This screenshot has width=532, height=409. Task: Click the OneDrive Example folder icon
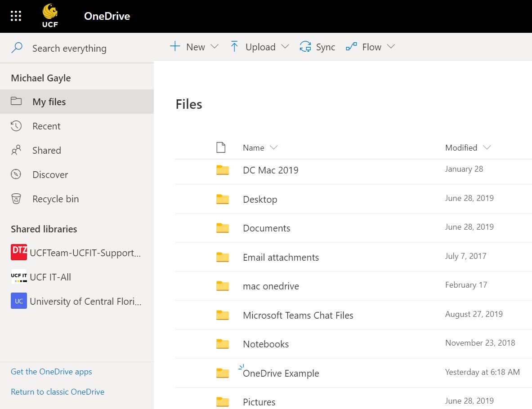[x=223, y=373]
